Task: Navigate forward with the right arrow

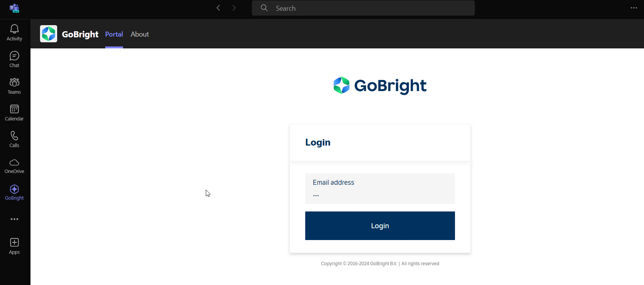Action: [x=234, y=8]
